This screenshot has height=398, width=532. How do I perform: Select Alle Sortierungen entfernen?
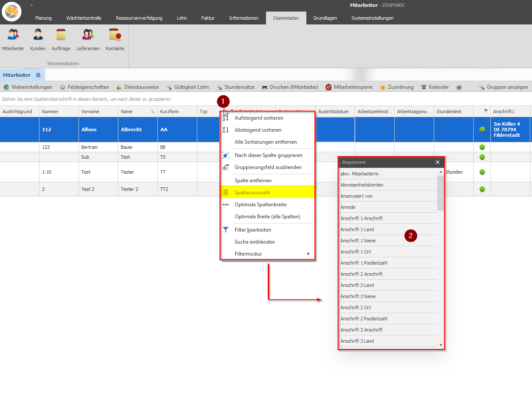(x=267, y=142)
